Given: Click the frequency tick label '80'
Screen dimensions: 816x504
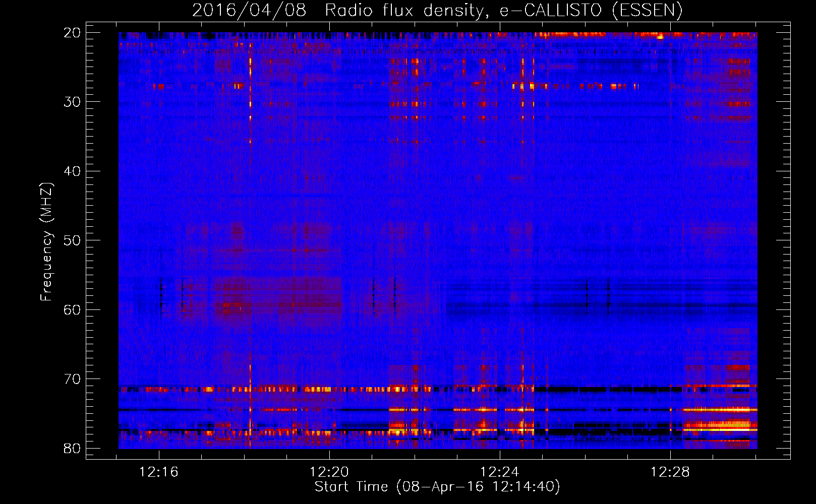Looking at the screenshot, I should tap(72, 448).
